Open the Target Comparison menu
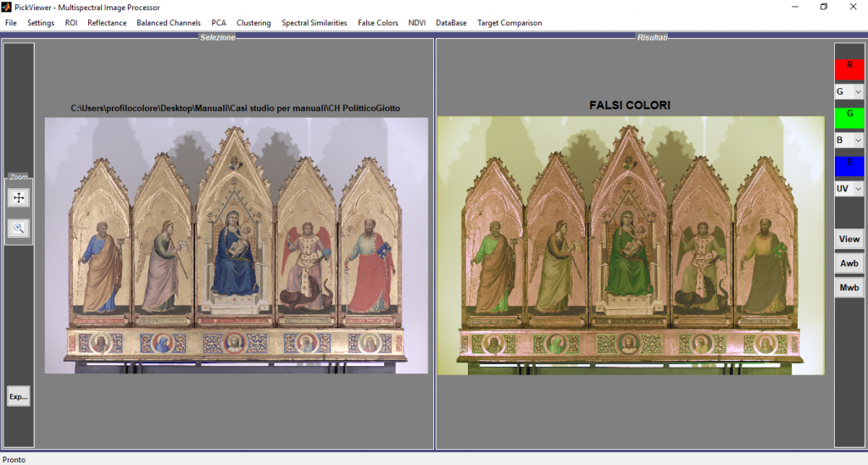The height and width of the screenshot is (465, 868). [x=509, y=23]
